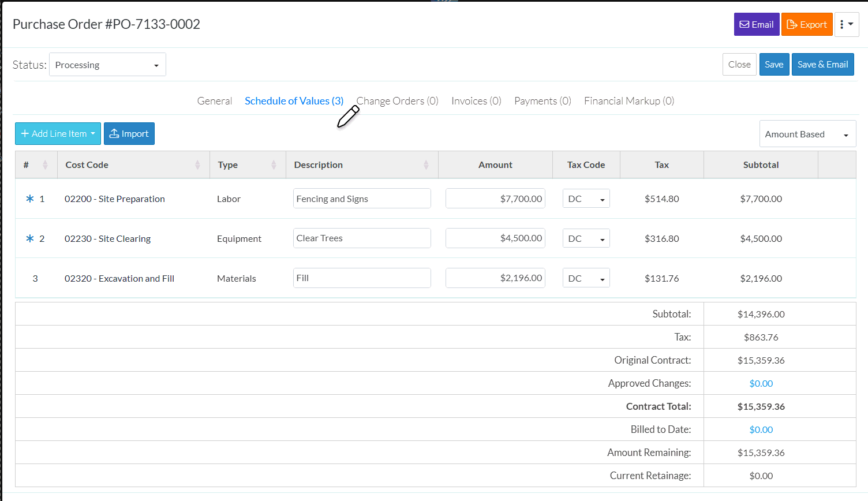Click cost code 02230 - Site Clearing
The width and height of the screenshot is (868, 501).
click(107, 238)
